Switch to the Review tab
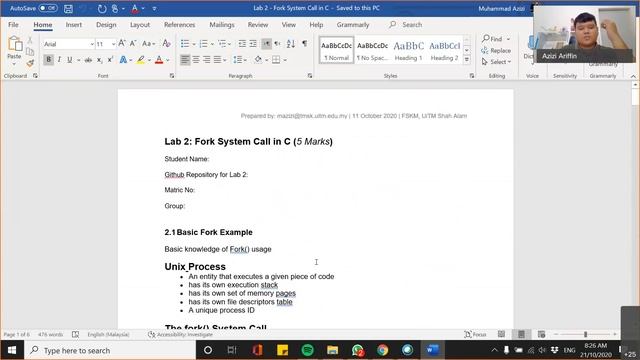Screen dimensions: 640x360 (258, 24)
